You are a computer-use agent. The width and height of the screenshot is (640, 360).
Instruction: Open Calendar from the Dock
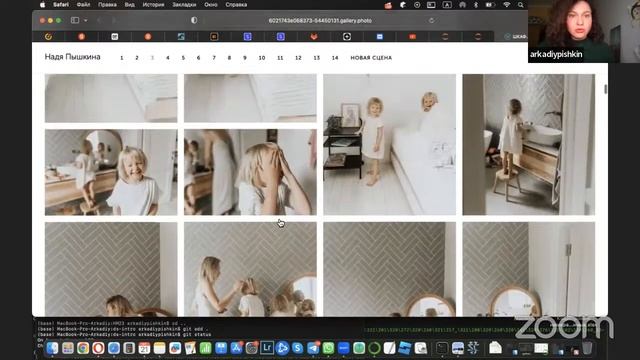pyautogui.click(x=144, y=348)
